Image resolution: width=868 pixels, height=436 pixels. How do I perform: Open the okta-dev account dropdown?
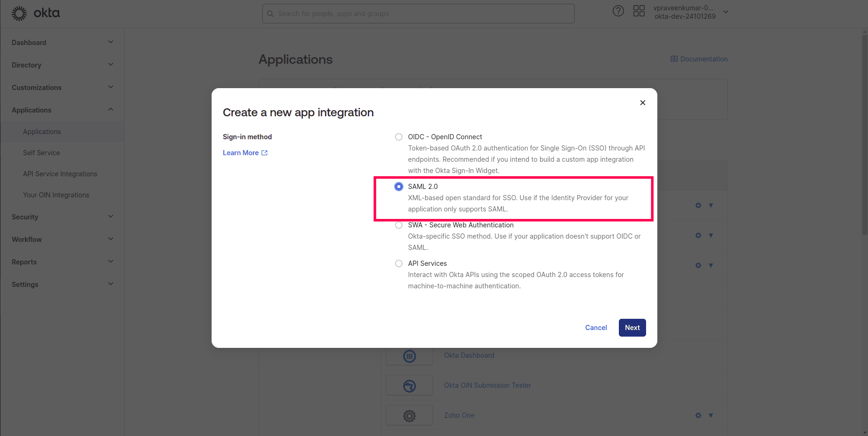pos(725,11)
